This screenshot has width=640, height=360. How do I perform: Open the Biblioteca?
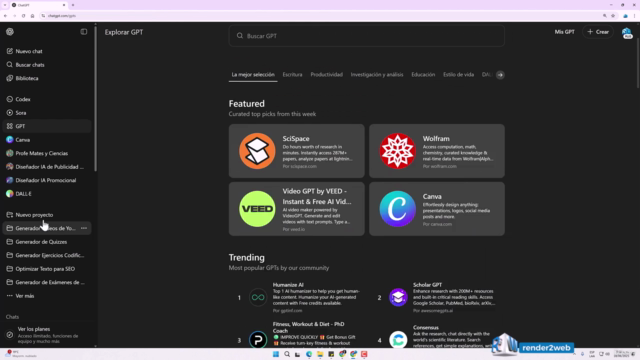tap(47, 78)
